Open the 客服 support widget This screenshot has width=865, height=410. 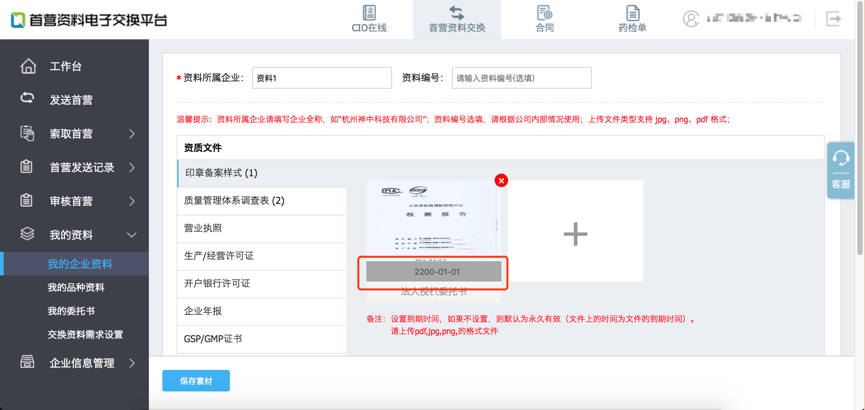841,170
